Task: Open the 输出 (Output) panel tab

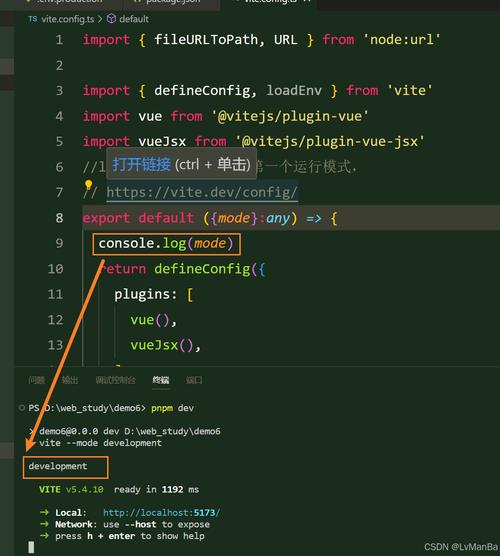Action: coord(70,380)
